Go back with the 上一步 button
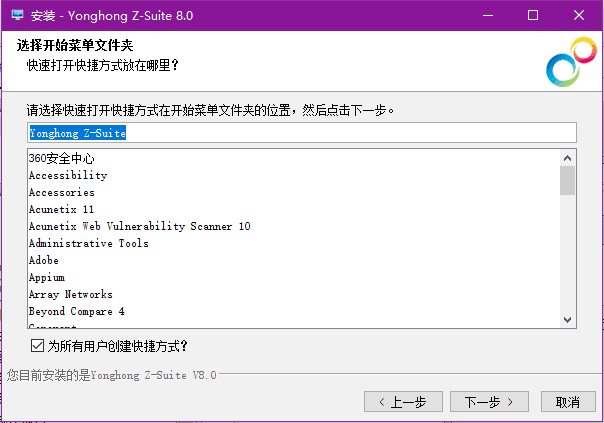 pos(403,402)
